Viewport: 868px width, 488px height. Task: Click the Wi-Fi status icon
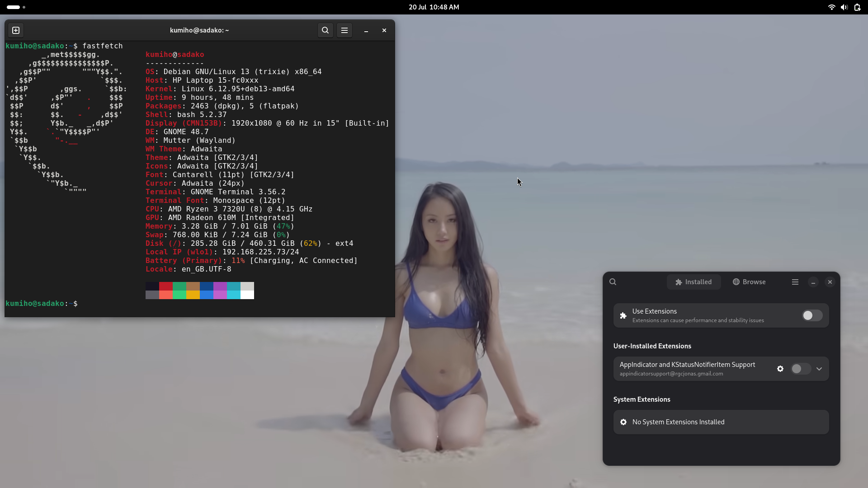click(831, 7)
